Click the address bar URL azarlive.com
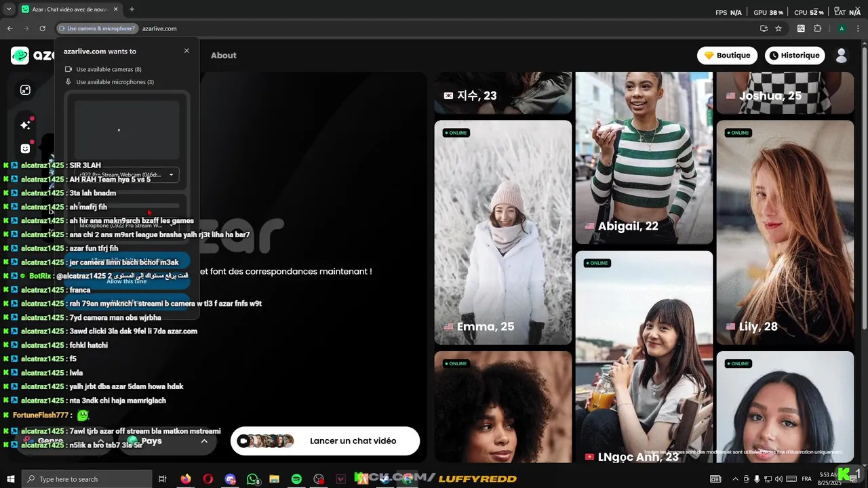The image size is (868, 488). [159, 28]
